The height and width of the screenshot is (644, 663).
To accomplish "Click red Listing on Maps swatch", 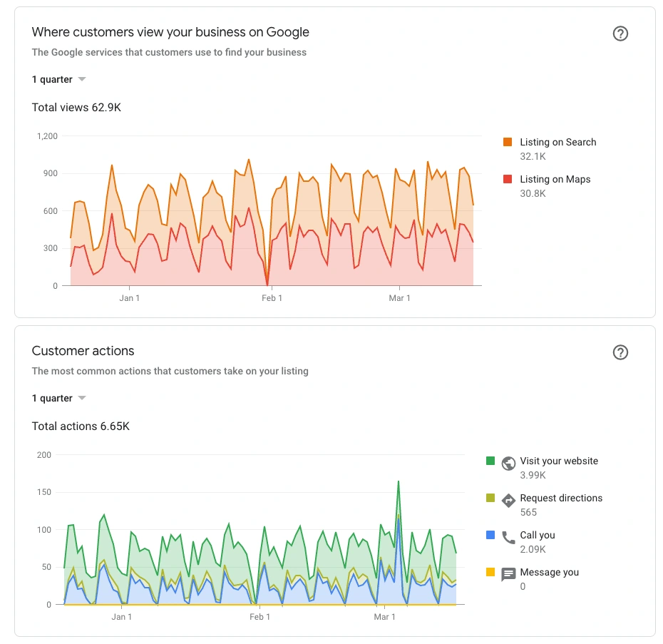I will [x=508, y=180].
